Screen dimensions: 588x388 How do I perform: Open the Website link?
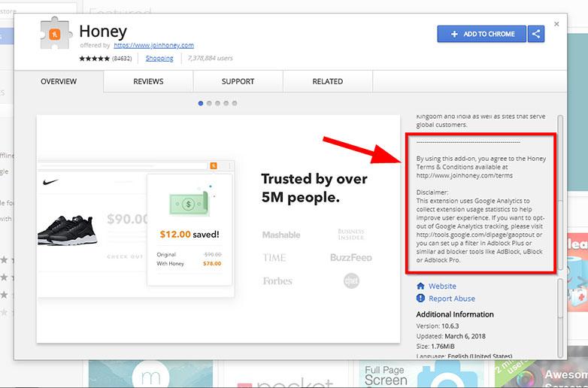click(442, 286)
